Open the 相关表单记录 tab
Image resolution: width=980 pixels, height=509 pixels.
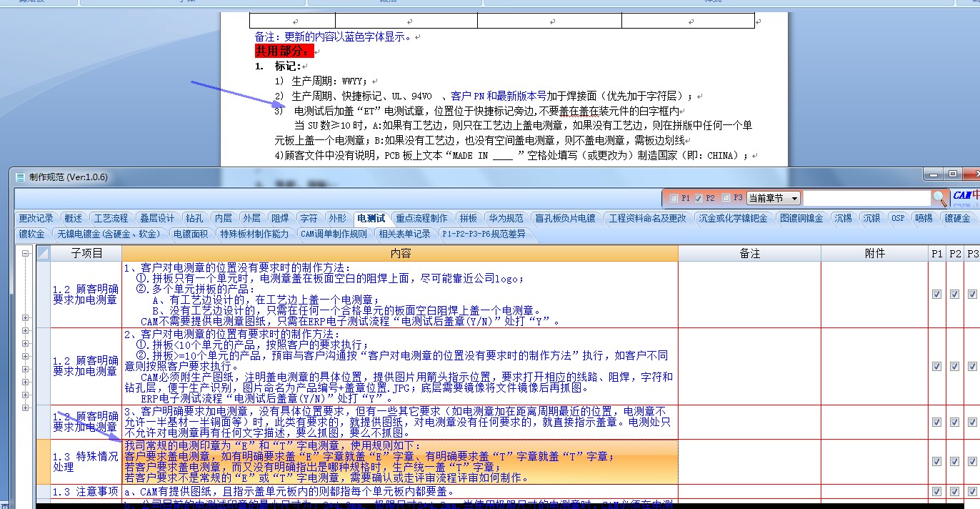[405, 234]
